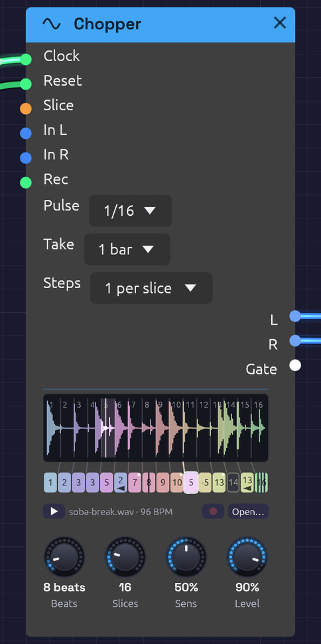Select step pad labeled 10
321x644 pixels.
pyautogui.click(x=177, y=483)
